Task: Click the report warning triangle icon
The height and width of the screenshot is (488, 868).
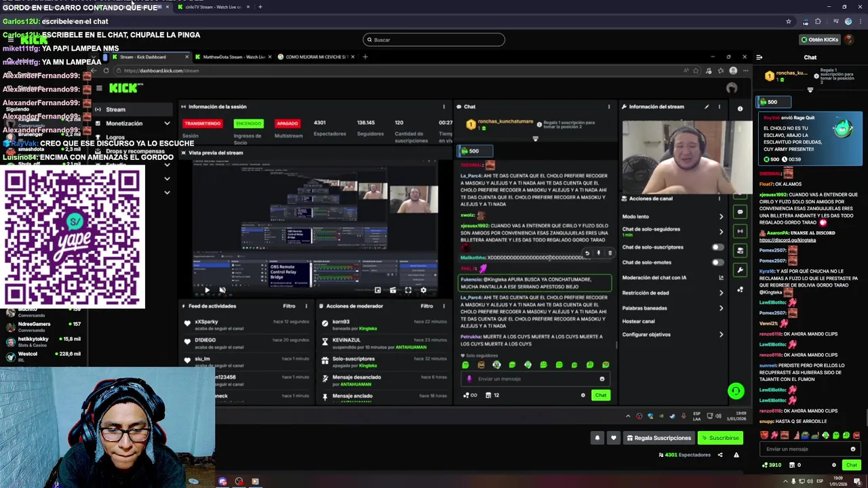Action: (x=736, y=455)
